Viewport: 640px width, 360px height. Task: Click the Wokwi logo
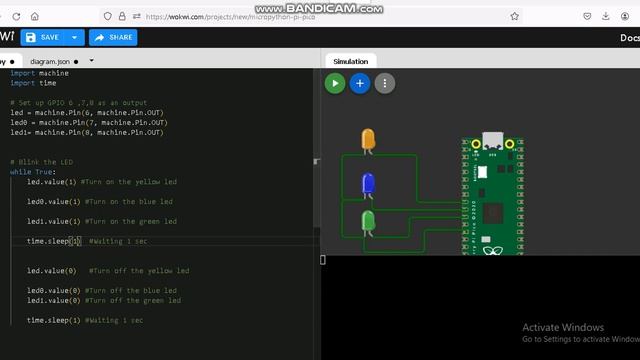7,37
